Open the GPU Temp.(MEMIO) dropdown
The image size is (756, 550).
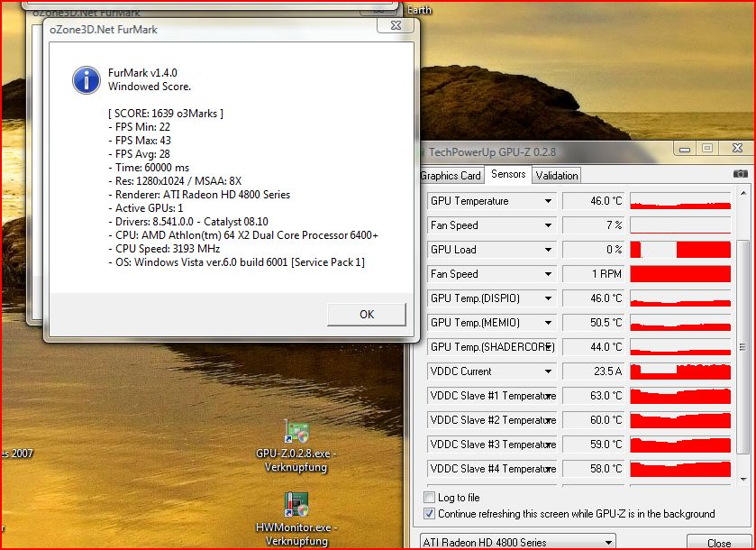[548, 323]
